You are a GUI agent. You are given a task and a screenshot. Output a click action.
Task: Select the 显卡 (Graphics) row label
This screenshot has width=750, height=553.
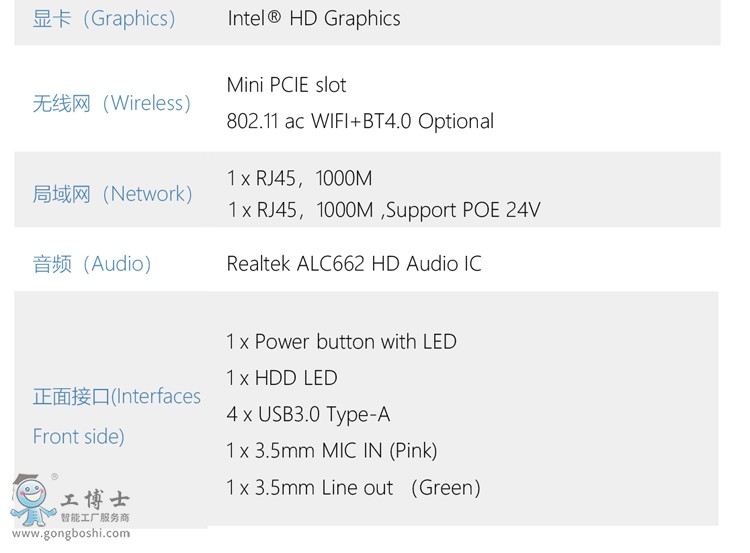103,19
